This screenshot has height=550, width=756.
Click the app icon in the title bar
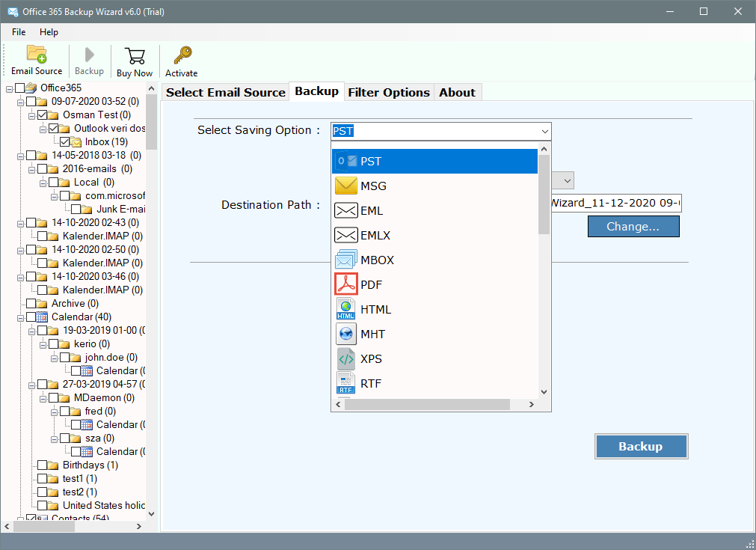click(13, 11)
